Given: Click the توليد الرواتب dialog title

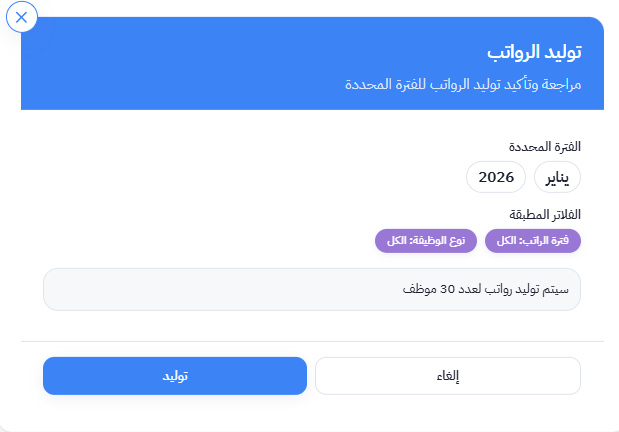Looking at the screenshot, I should pyautogui.click(x=535, y=51).
